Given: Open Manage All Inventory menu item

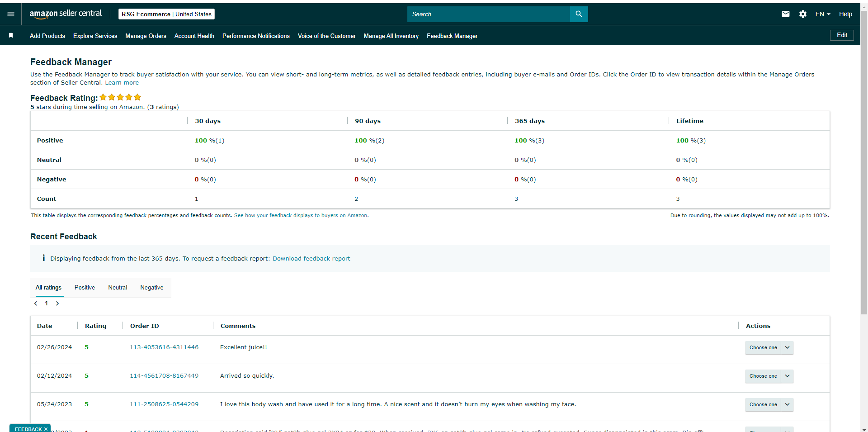Looking at the screenshot, I should pyautogui.click(x=391, y=36).
